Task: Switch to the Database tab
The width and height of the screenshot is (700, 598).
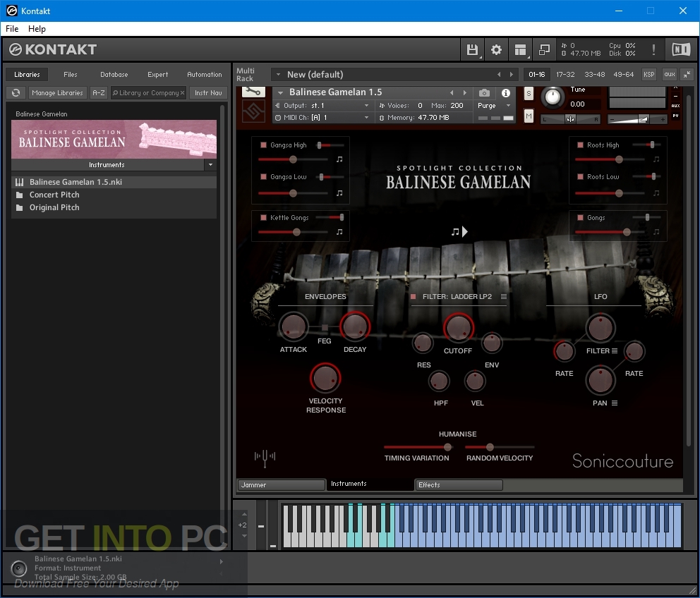Action: click(114, 75)
